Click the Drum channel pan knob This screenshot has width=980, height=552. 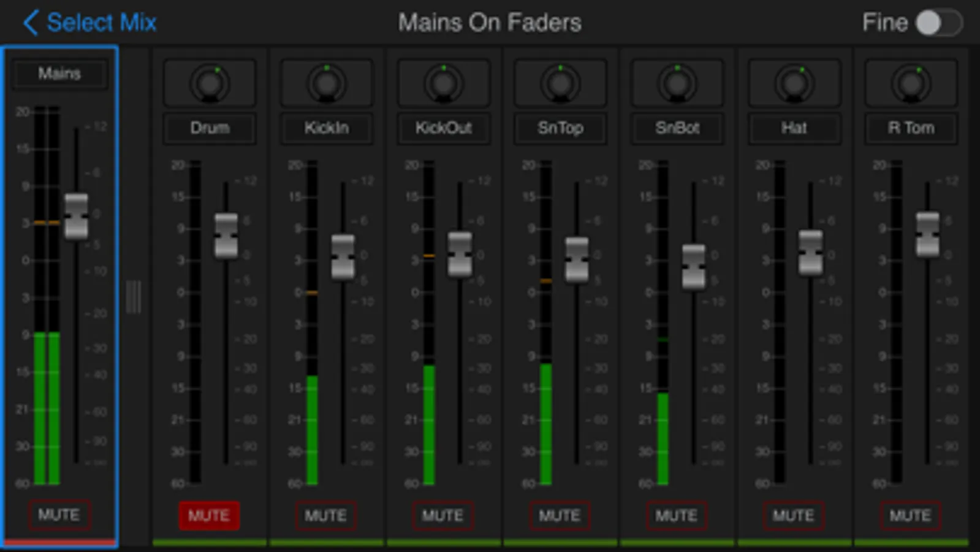(210, 83)
